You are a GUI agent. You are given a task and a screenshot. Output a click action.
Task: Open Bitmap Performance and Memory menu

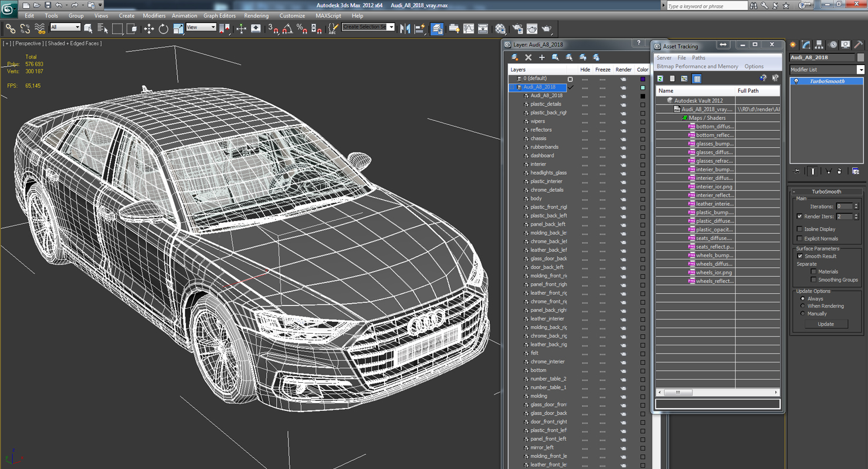pyautogui.click(x=697, y=67)
